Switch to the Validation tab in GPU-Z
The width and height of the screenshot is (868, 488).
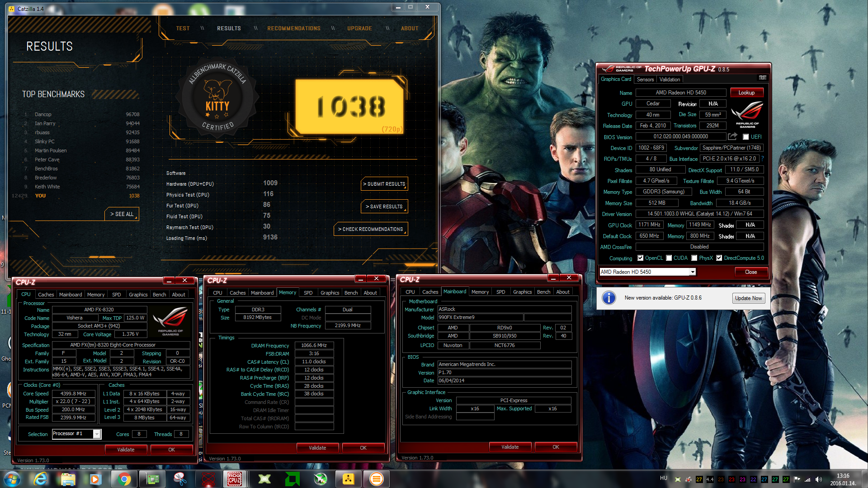(670, 80)
